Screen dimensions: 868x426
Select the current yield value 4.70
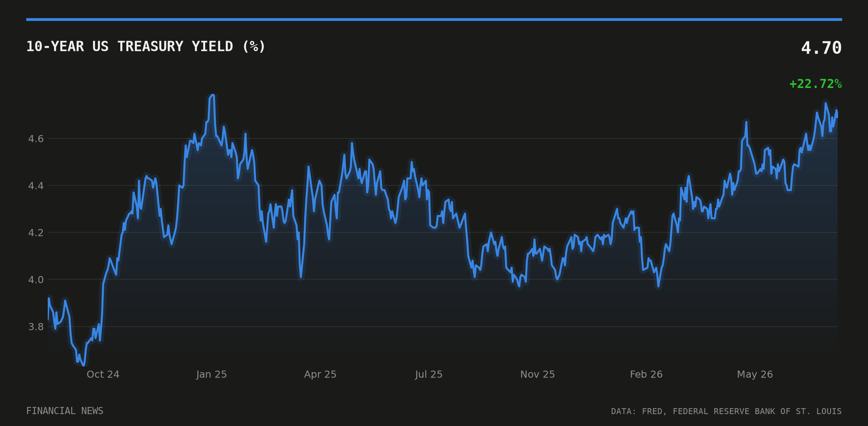click(x=821, y=48)
